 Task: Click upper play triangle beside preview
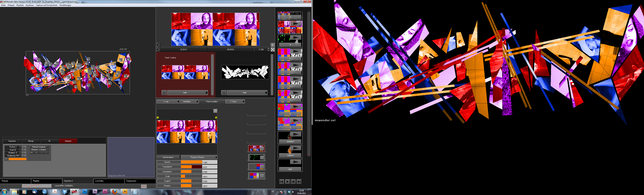coord(158,45)
